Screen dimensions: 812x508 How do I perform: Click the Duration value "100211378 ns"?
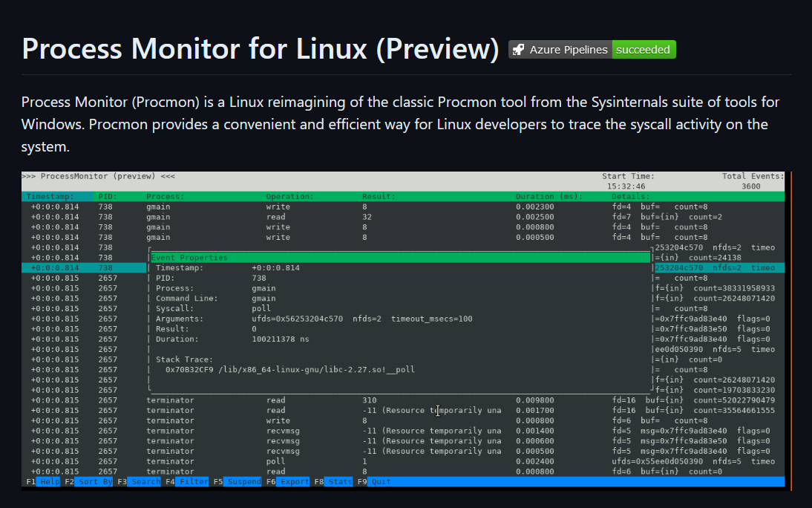280,339
